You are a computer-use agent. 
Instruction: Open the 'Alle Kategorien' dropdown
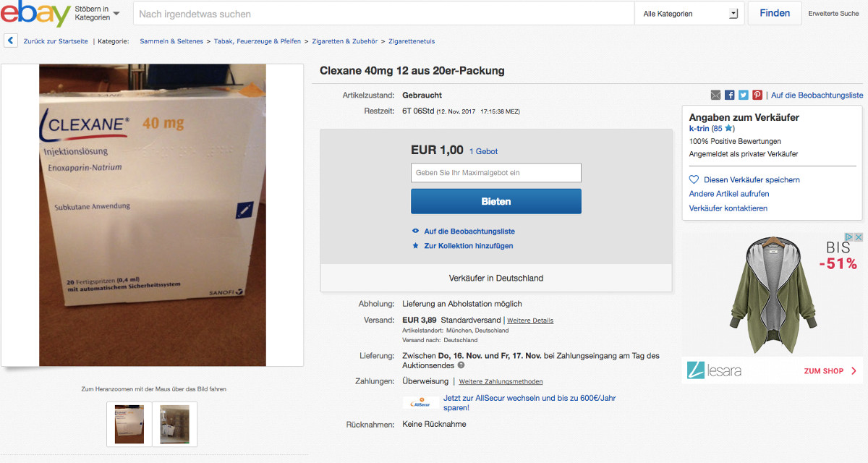[689, 14]
